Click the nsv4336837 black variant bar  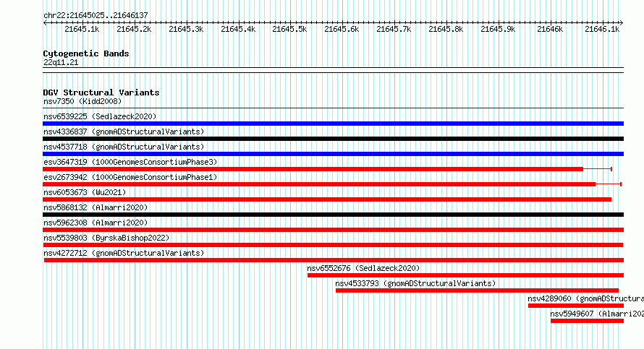333,139
